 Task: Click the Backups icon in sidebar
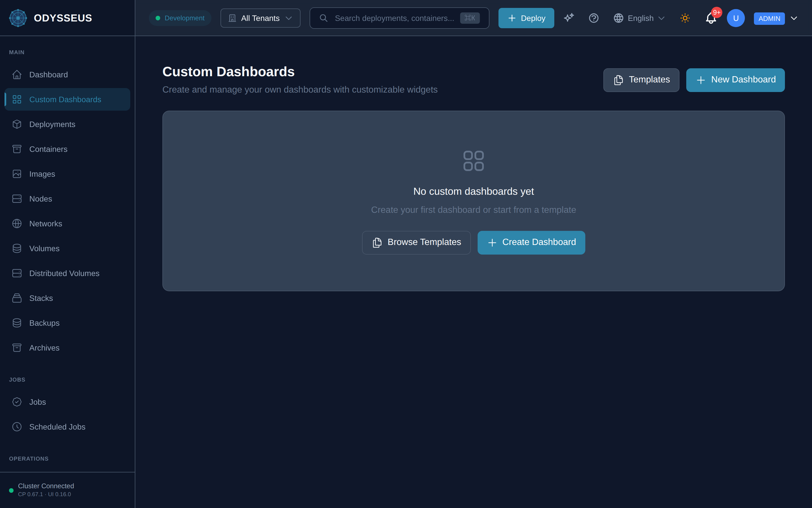pos(17,323)
